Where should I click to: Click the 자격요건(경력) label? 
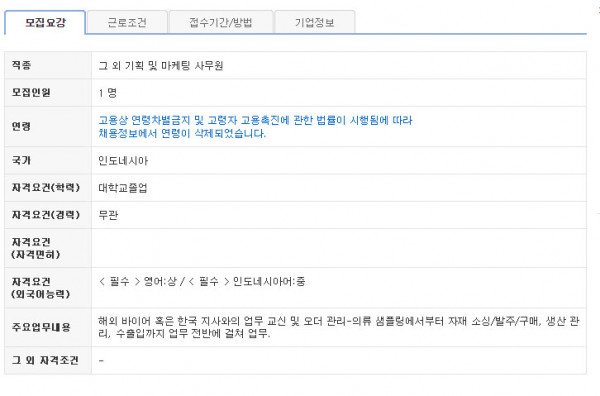46,215
